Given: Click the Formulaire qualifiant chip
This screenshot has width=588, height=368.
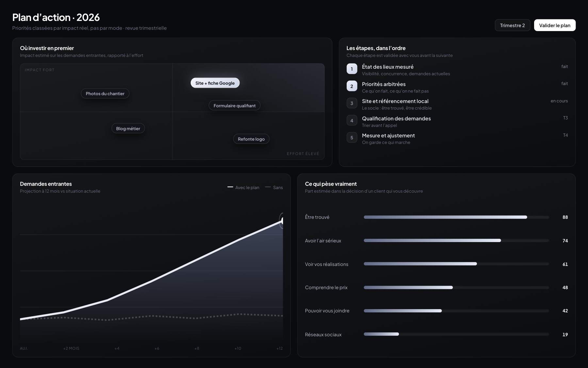Looking at the screenshot, I should pyautogui.click(x=235, y=106).
